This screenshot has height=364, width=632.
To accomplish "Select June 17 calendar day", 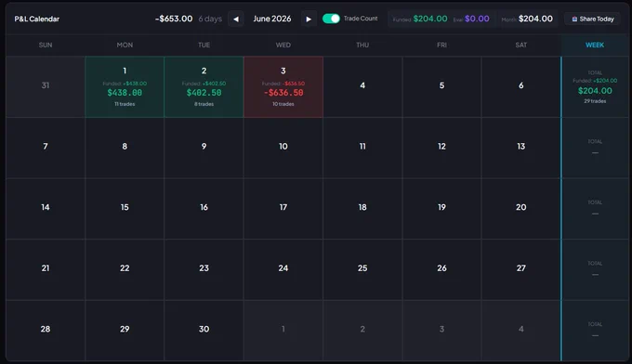I will click(x=283, y=209).
